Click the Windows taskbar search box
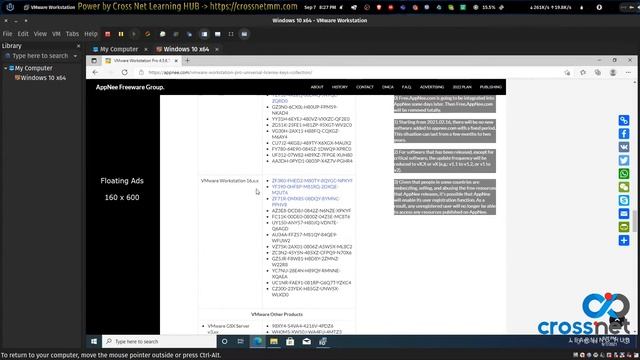The width and height of the screenshot is (640, 360). pos(159,342)
